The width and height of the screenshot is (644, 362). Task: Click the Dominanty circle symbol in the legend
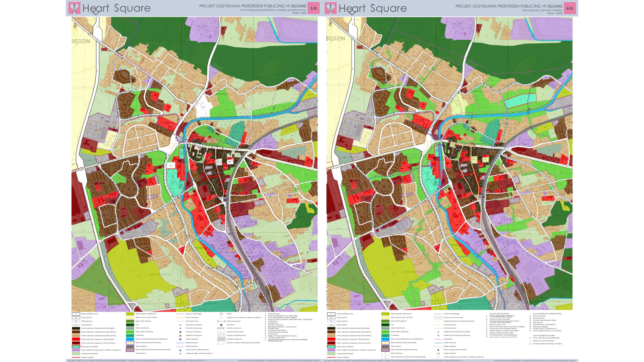point(221,325)
